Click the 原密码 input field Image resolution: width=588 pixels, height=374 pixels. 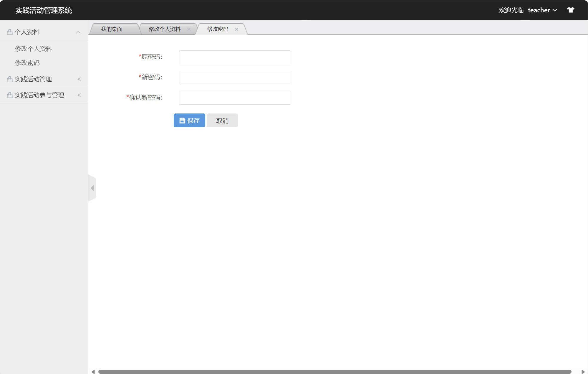point(235,57)
